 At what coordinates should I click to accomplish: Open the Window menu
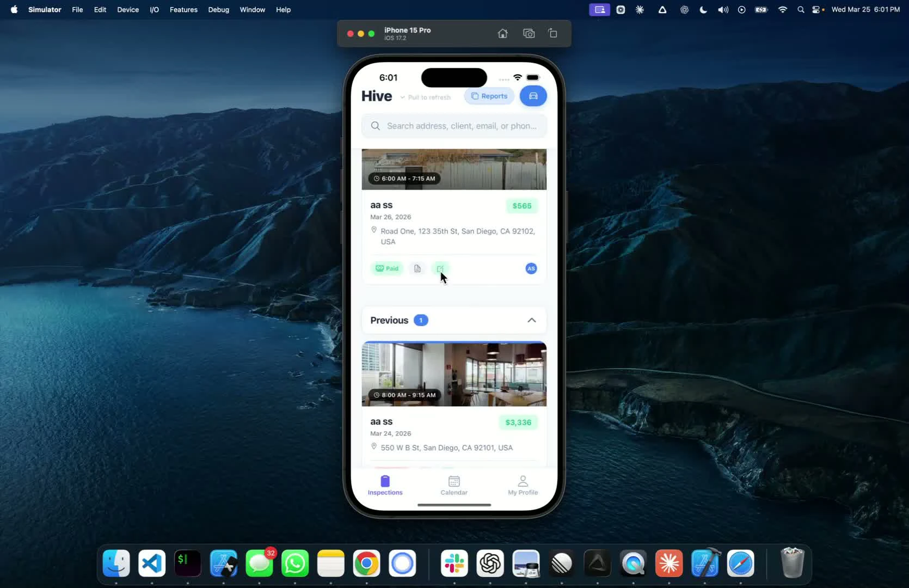point(253,10)
